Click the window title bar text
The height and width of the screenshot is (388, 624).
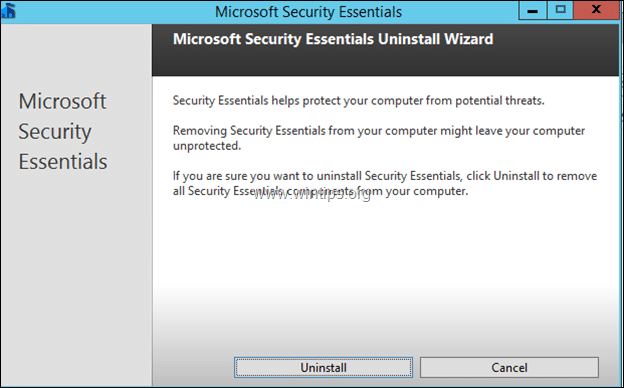click(308, 12)
